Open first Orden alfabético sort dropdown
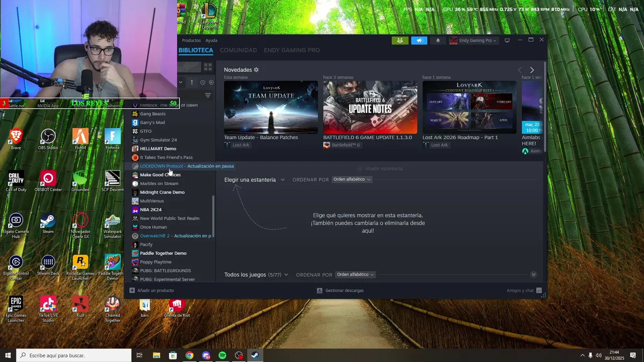 pyautogui.click(x=352, y=179)
